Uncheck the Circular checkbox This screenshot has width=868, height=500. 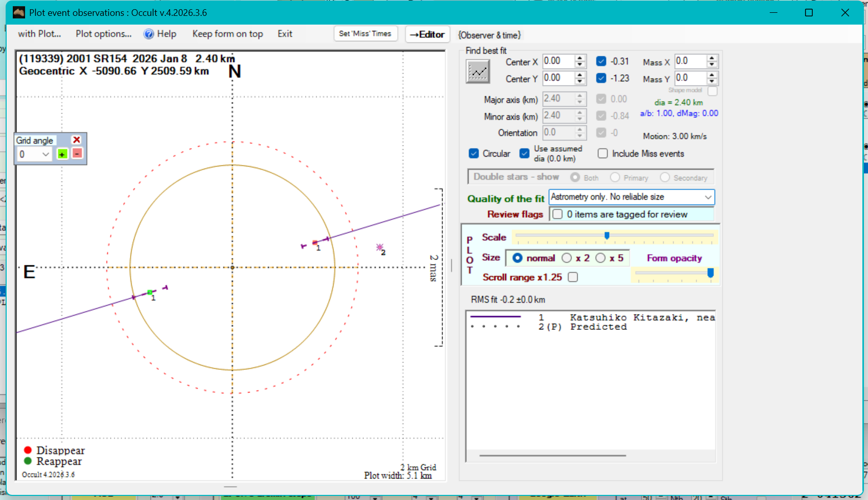[x=474, y=154]
